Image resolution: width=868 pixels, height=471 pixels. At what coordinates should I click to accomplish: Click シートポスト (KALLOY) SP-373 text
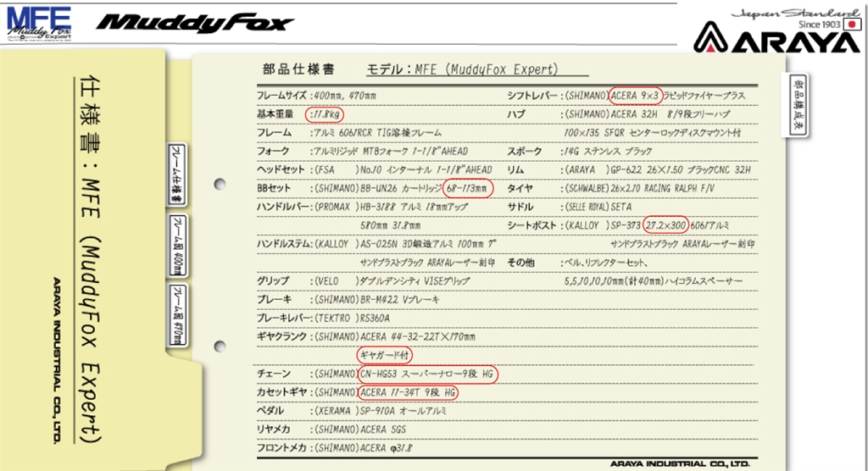[x=574, y=226]
